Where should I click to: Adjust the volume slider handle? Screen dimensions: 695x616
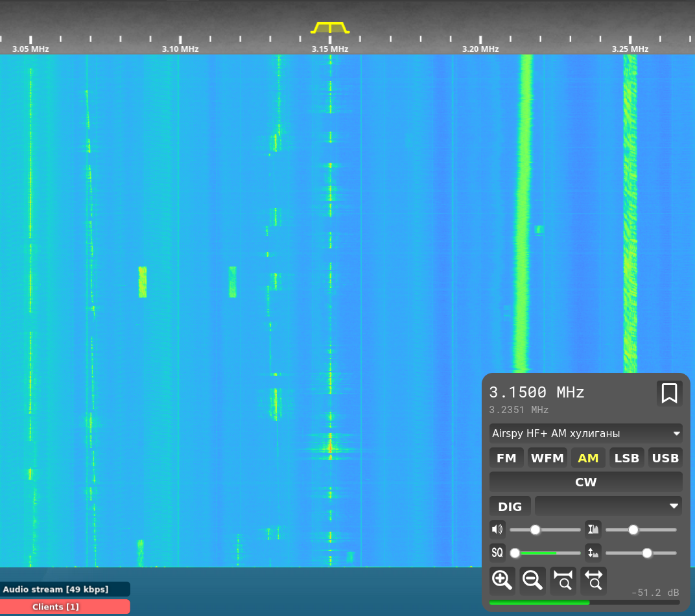tap(536, 530)
